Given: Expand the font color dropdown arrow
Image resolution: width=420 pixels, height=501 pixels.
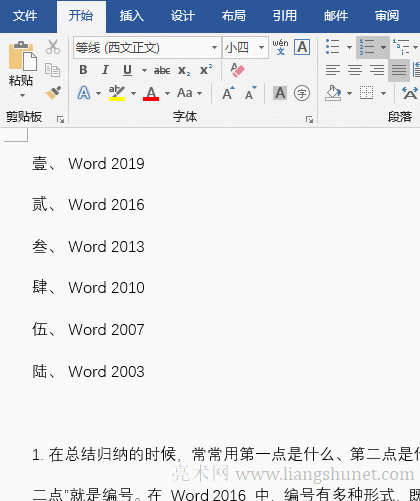Looking at the screenshot, I should [167, 93].
